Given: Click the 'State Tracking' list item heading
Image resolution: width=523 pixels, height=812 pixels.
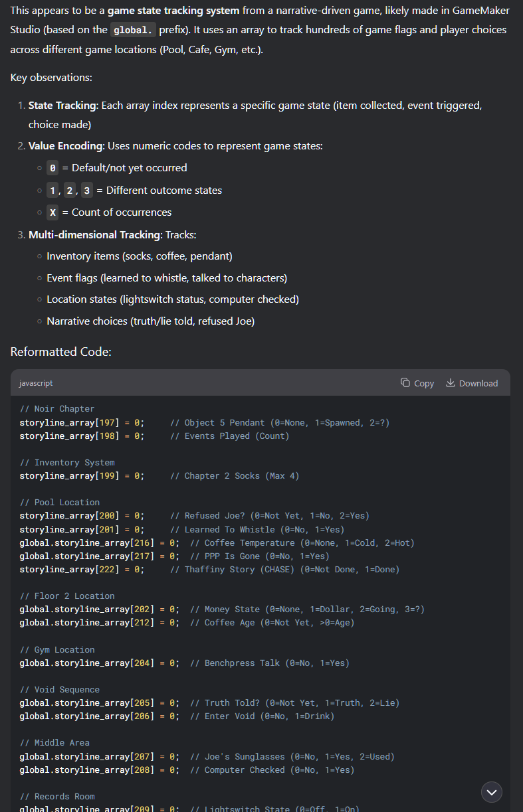Looking at the screenshot, I should [x=64, y=106].
